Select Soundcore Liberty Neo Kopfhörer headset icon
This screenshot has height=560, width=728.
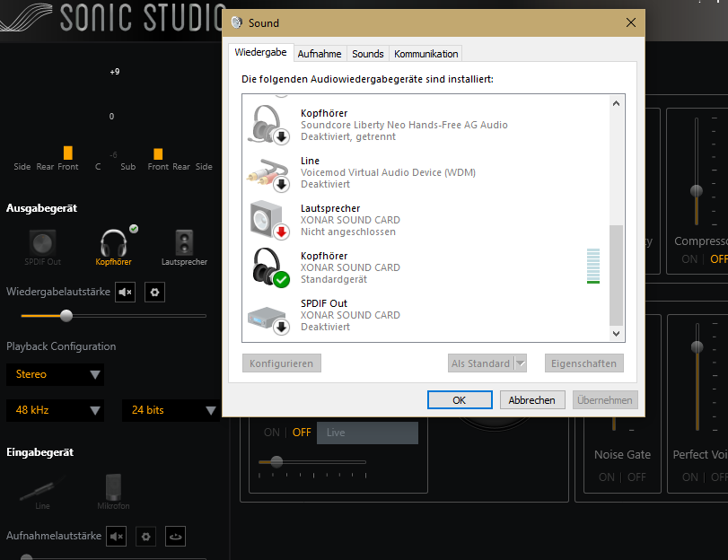pyautogui.click(x=268, y=125)
